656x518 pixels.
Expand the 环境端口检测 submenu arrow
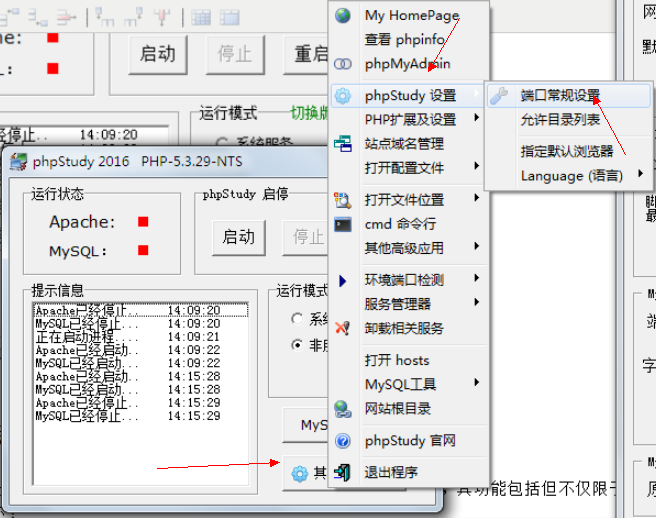(477, 278)
